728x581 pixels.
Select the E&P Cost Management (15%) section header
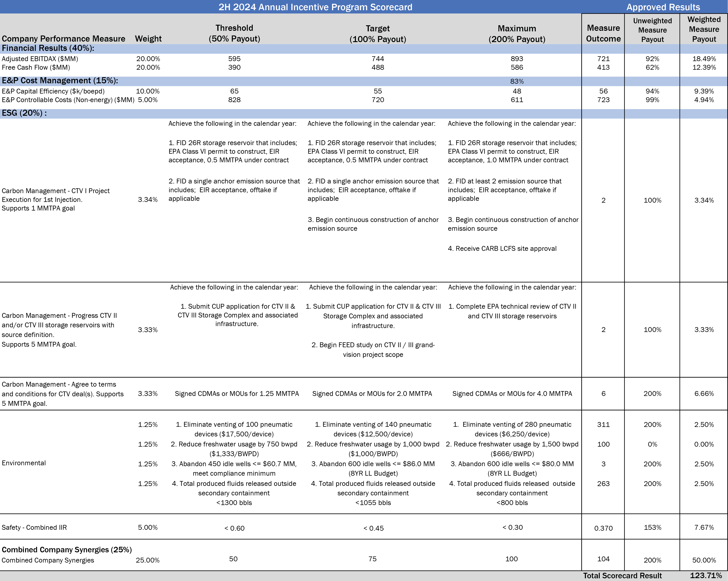click(x=60, y=81)
